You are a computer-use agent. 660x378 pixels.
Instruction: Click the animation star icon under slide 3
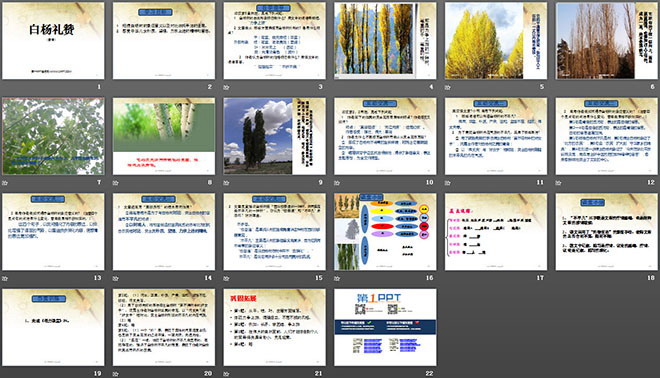[226, 87]
